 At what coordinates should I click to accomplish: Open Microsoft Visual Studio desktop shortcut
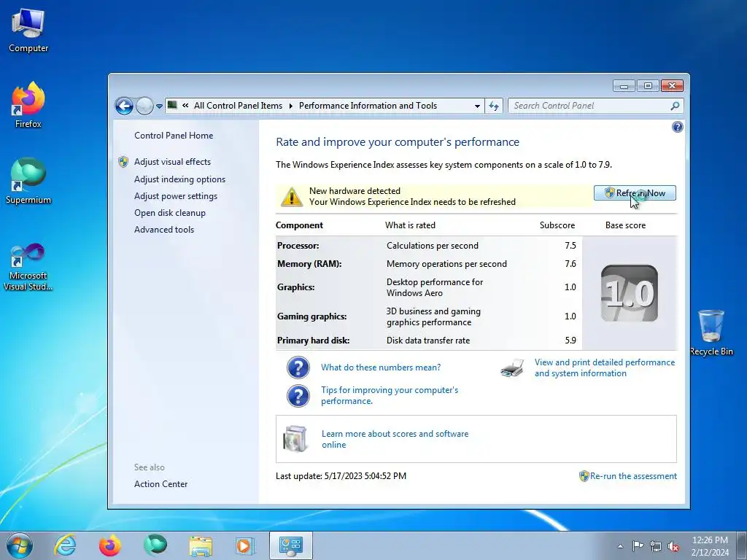point(28,267)
